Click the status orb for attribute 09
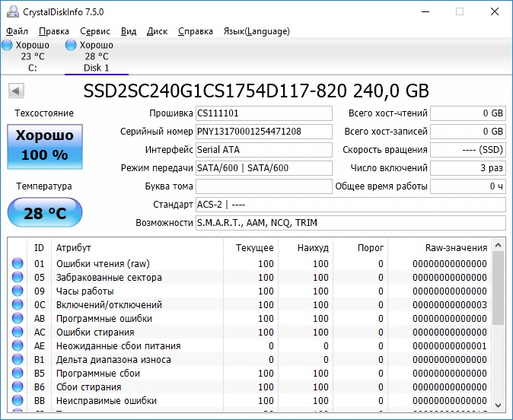The width and height of the screenshot is (513, 420). (18, 291)
